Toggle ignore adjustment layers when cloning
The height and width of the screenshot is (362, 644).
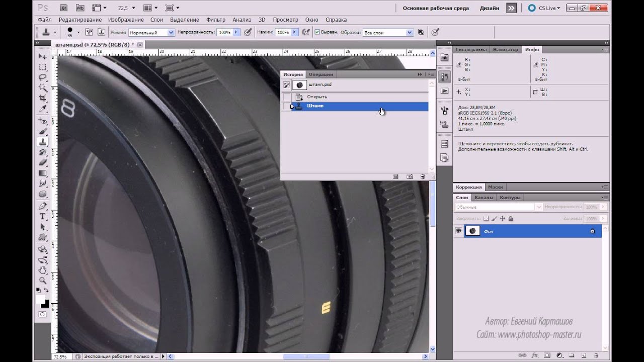pos(421,32)
